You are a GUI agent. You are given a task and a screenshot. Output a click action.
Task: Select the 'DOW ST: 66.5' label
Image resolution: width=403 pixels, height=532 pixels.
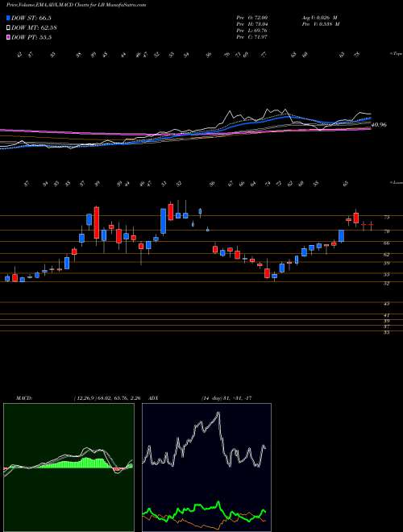(x=31, y=18)
